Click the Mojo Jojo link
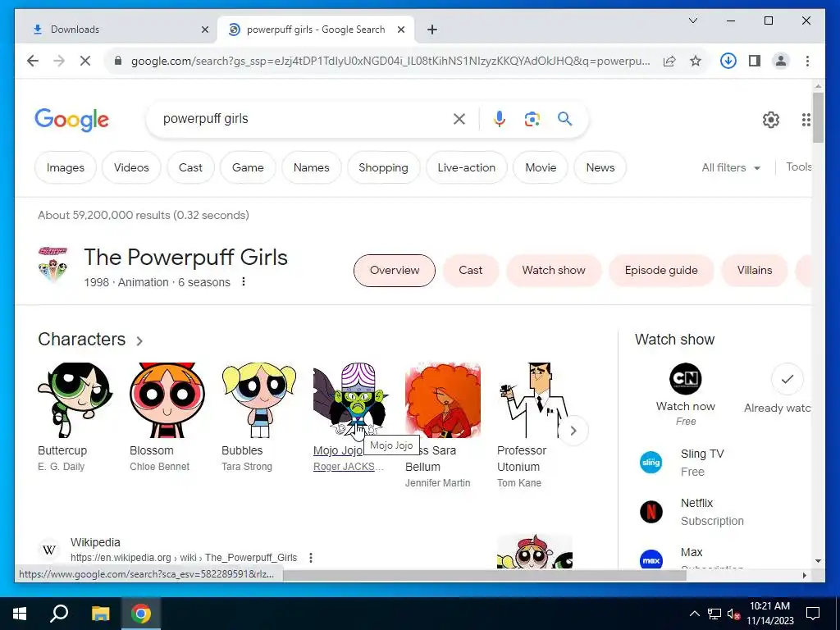The height and width of the screenshot is (630, 840). [338, 450]
